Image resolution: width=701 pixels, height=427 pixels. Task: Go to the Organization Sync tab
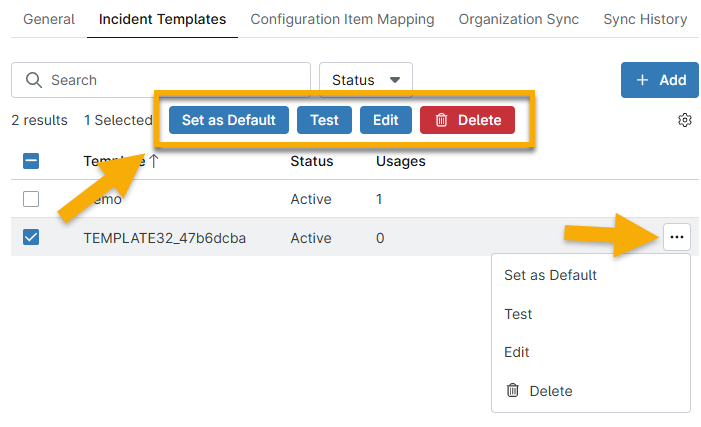point(519,19)
